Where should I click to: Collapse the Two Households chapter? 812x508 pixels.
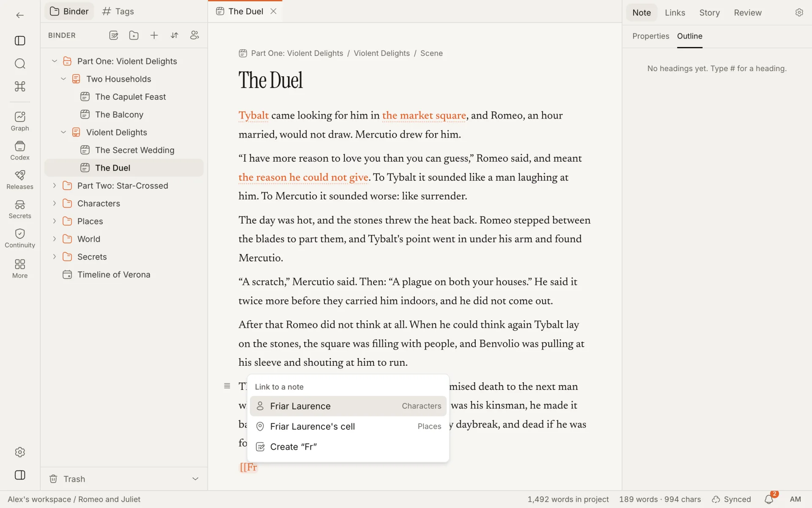pos(63,79)
